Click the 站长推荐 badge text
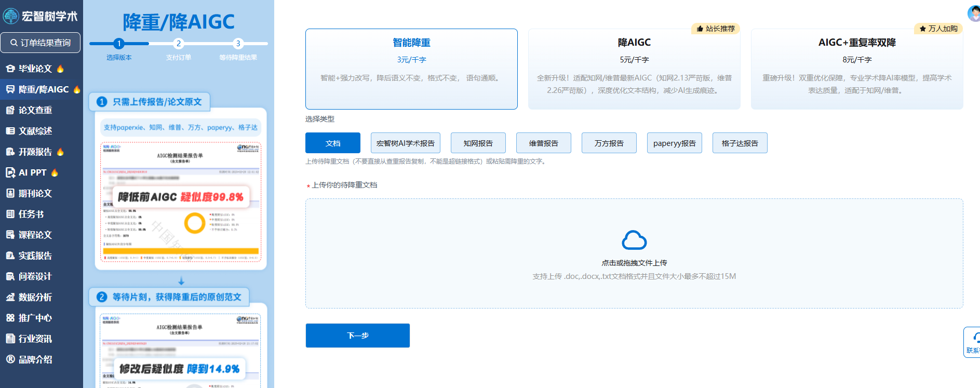Viewport: 980px width, 388px height. (x=720, y=29)
